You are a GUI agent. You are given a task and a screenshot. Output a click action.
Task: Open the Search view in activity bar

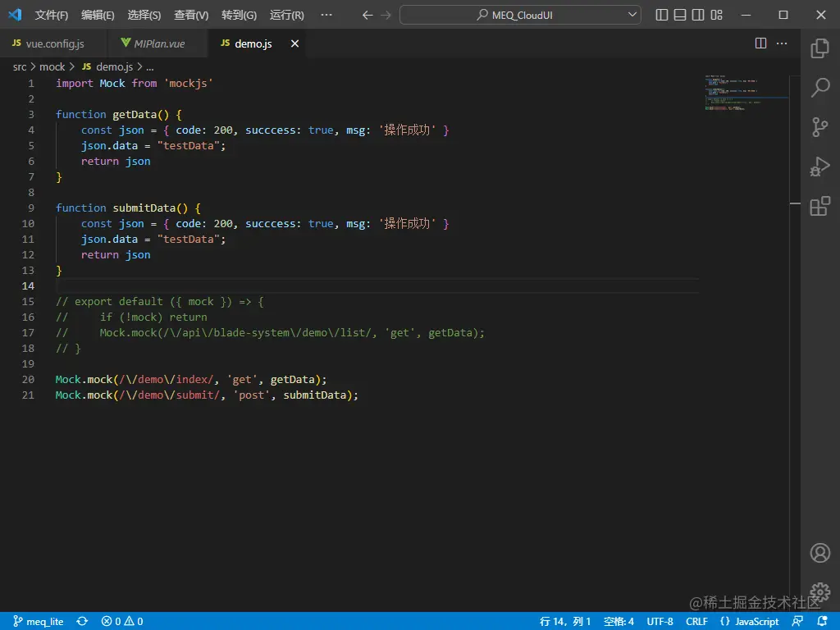(819, 87)
